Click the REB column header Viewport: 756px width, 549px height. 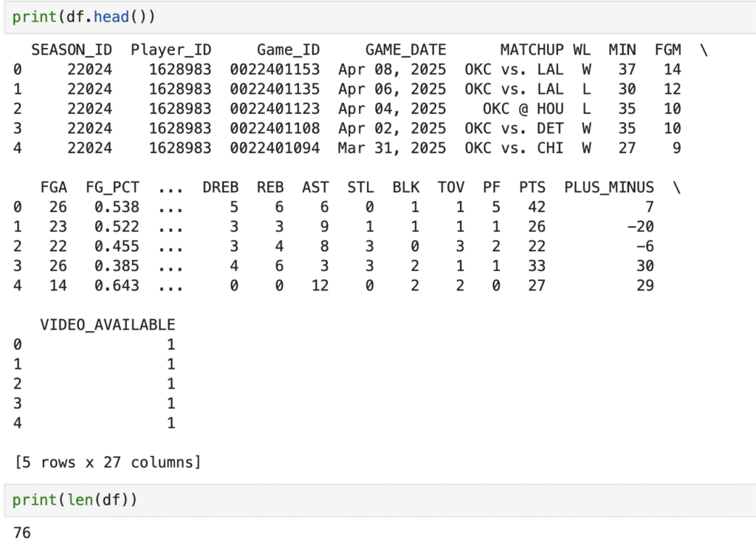point(270,187)
